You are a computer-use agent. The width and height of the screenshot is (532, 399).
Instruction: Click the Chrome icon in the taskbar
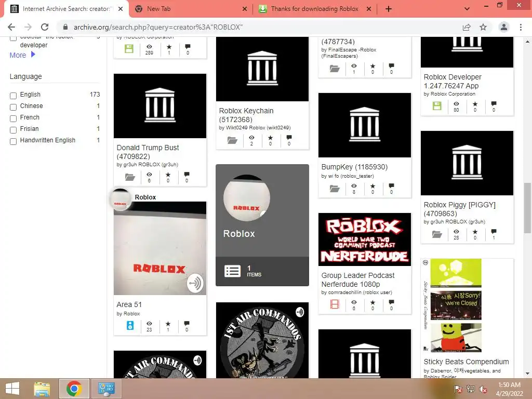74,389
